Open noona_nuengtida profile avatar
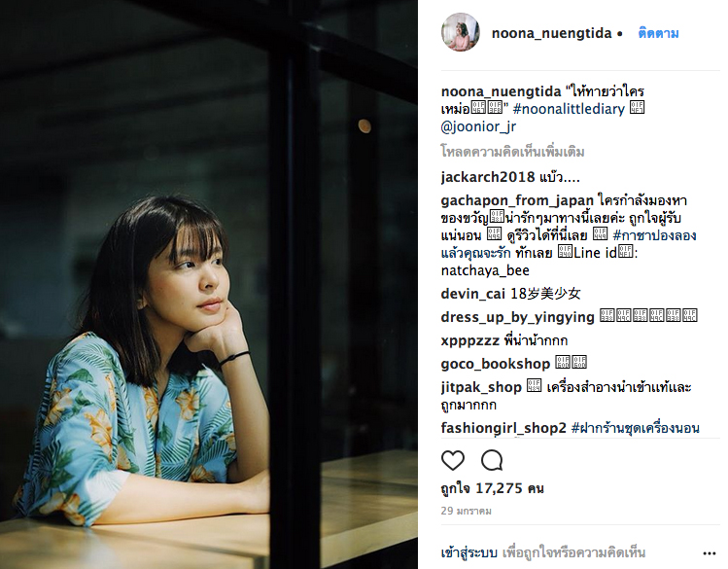 point(461,32)
